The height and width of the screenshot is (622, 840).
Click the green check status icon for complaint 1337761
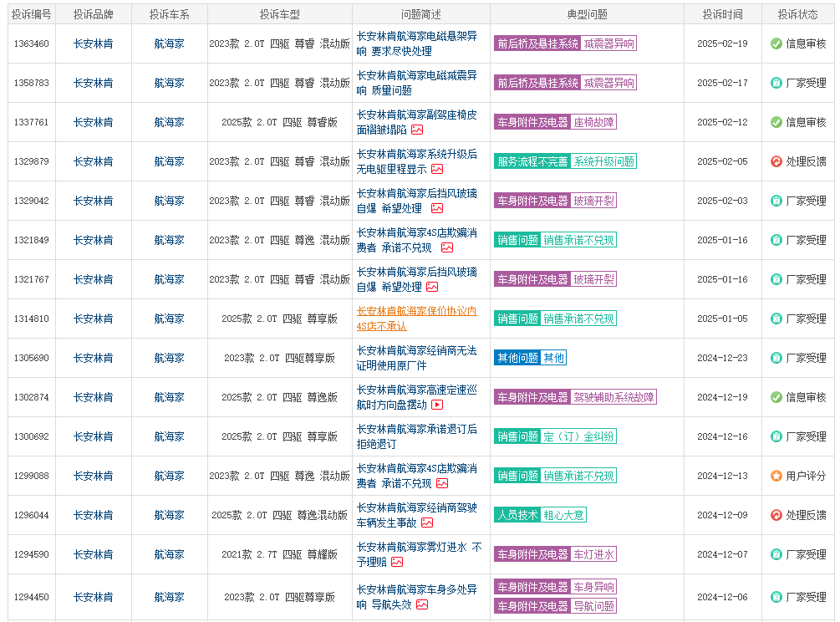coord(776,122)
